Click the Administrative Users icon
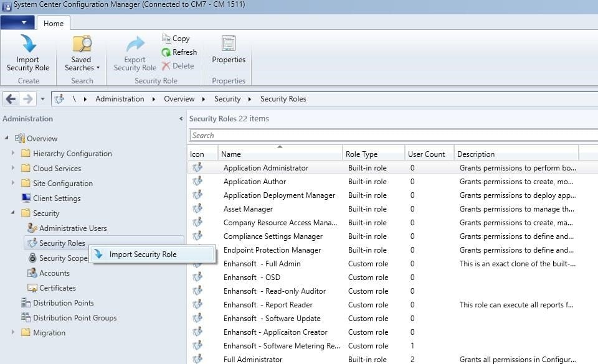The image size is (598, 364). click(x=32, y=228)
